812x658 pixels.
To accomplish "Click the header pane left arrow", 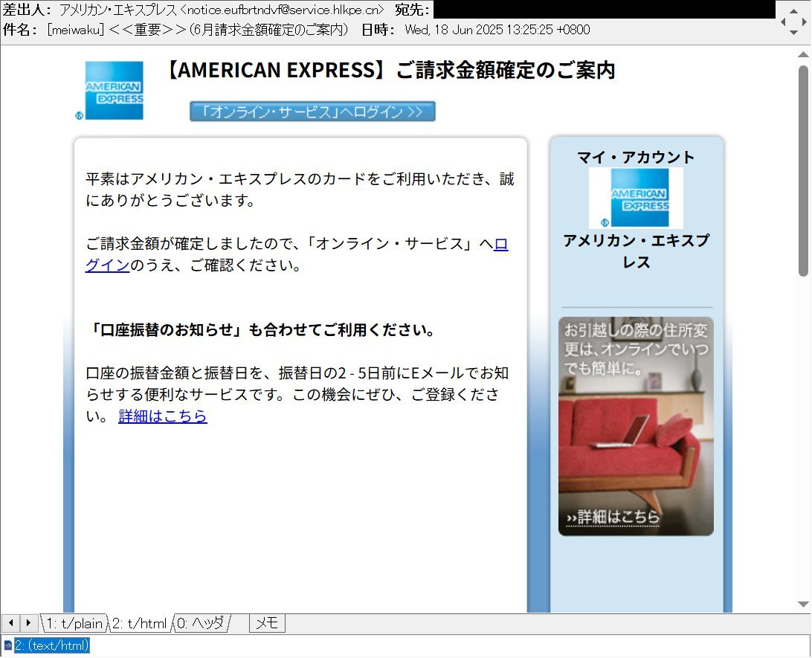I will [784, 22].
